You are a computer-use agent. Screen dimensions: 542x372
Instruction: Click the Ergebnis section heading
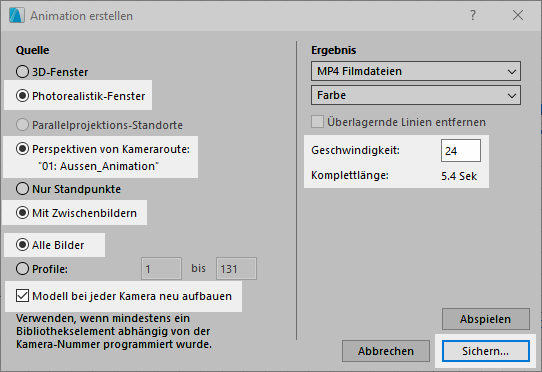334,50
